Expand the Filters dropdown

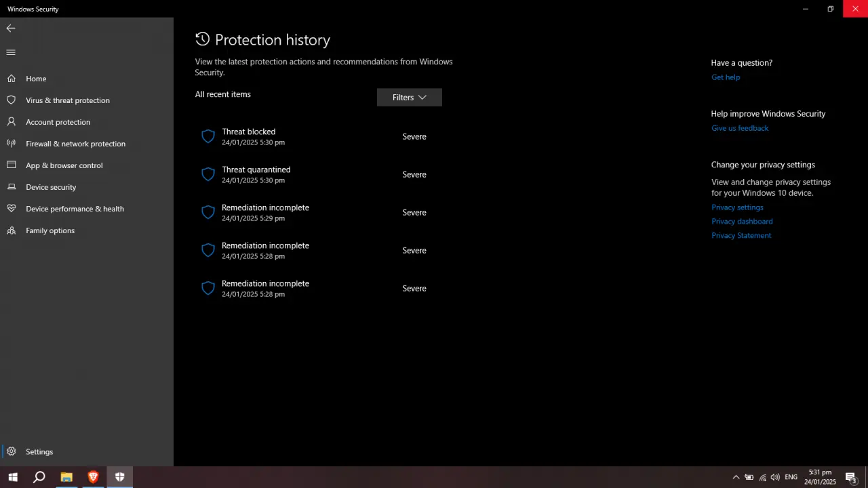coord(410,98)
